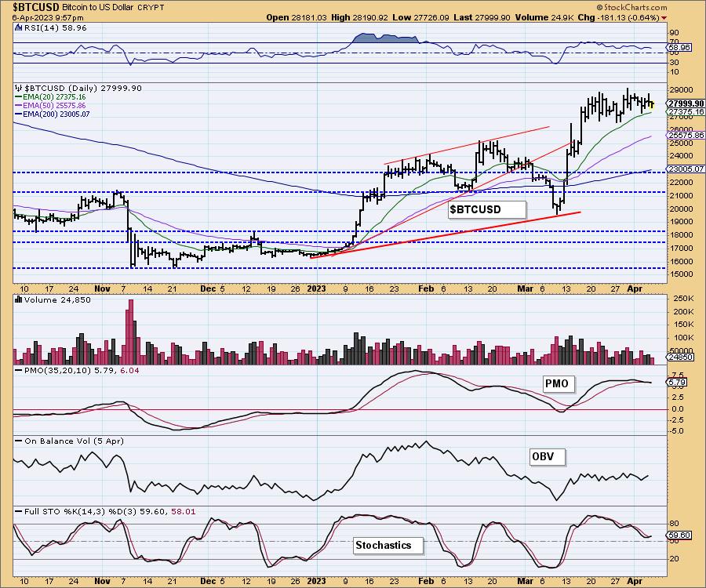This screenshot has height=588, width=706.
Task: Click the tallest November volume bar
Action: (x=131, y=332)
